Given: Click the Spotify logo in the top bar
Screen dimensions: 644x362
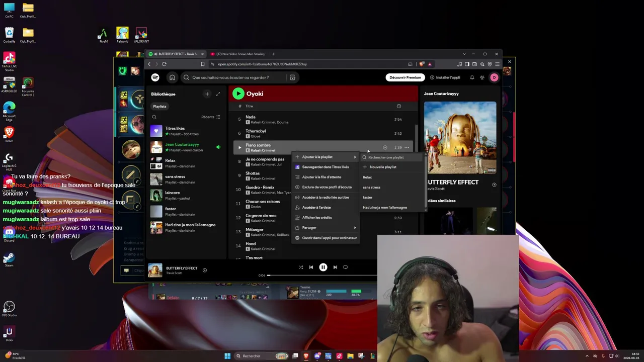Looking at the screenshot, I should pyautogui.click(x=155, y=77).
